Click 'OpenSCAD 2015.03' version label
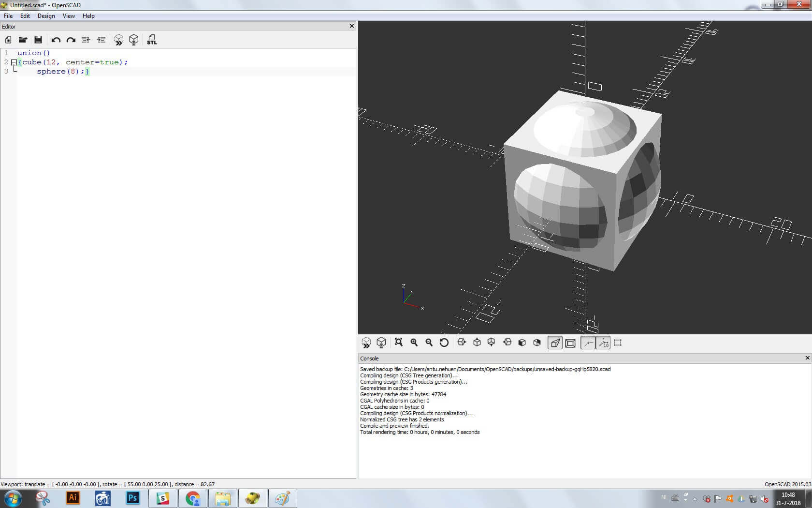Viewport: 812px width, 508px height. [x=788, y=484]
